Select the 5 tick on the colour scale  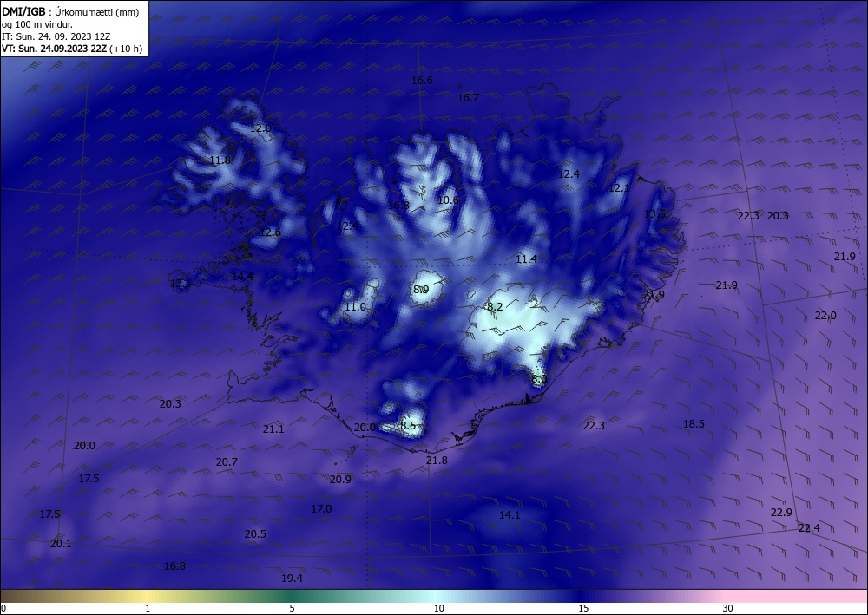click(292, 608)
